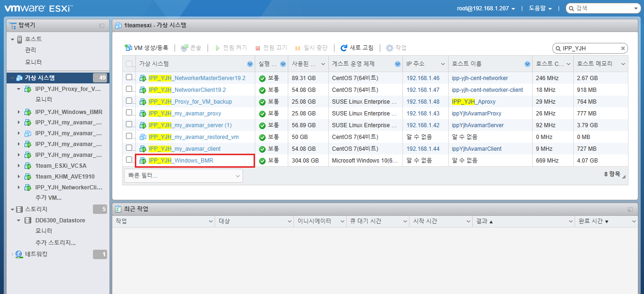Check the box for IPP_YJH_my_avamar_proxy
The width and height of the screenshot is (644, 294).
click(x=129, y=113)
